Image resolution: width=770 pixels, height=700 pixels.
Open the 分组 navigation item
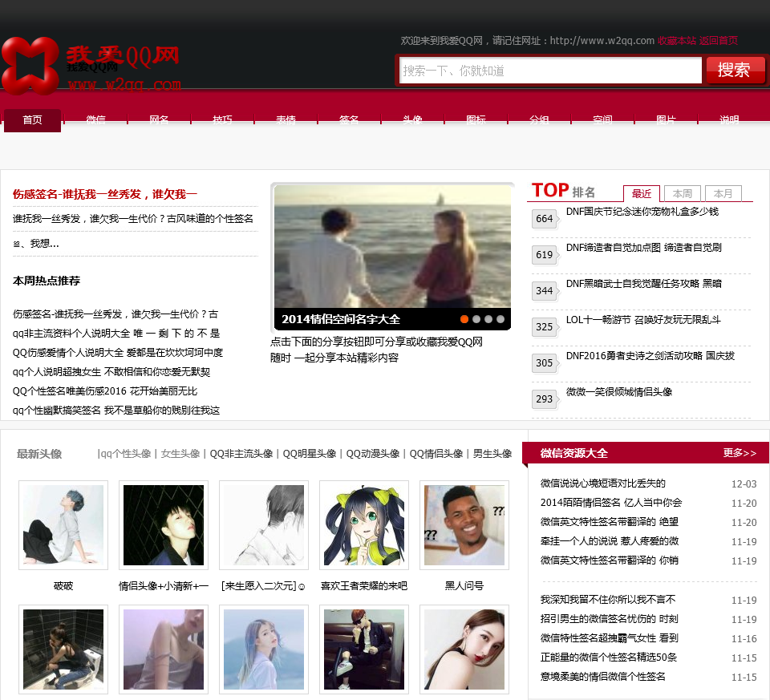pos(539,119)
